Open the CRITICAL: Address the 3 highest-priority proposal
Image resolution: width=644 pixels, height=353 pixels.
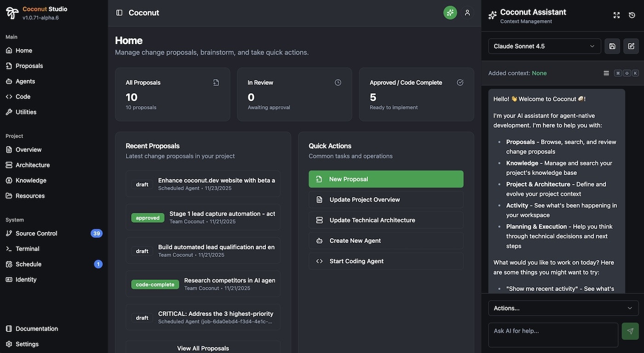(x=203, y=317)
